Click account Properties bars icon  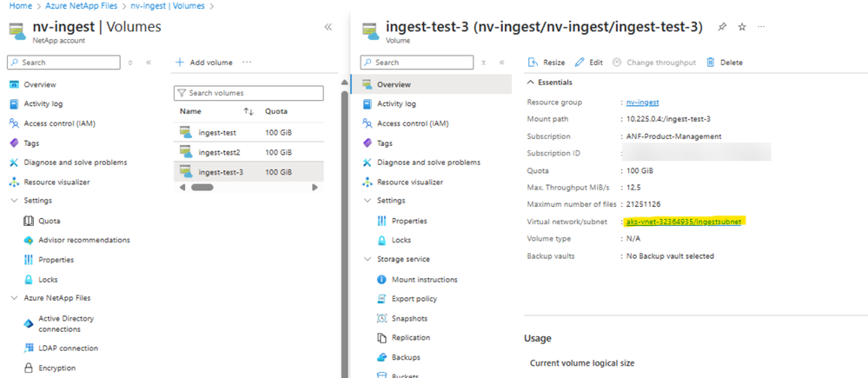(x=29, y=260)
